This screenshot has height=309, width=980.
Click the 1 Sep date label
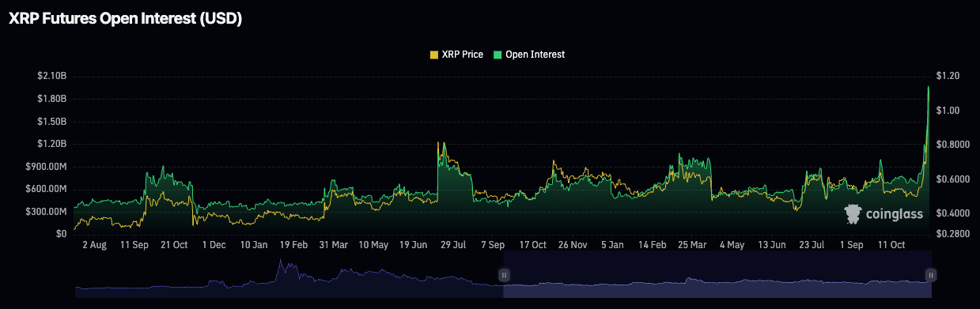click(853, 246)
